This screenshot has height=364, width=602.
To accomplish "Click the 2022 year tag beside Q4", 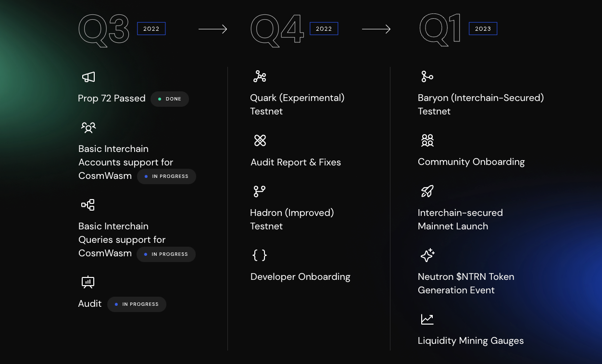I will click(x=324, y=29).
